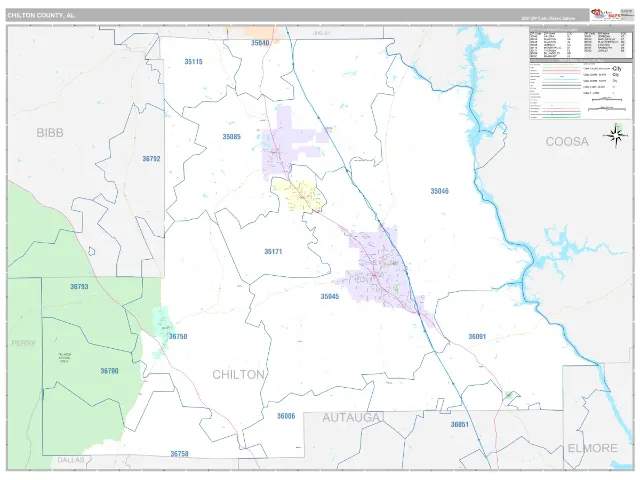Select ZIP code label 36790
The height and width of the screenshot is (480, 640).
109,371
